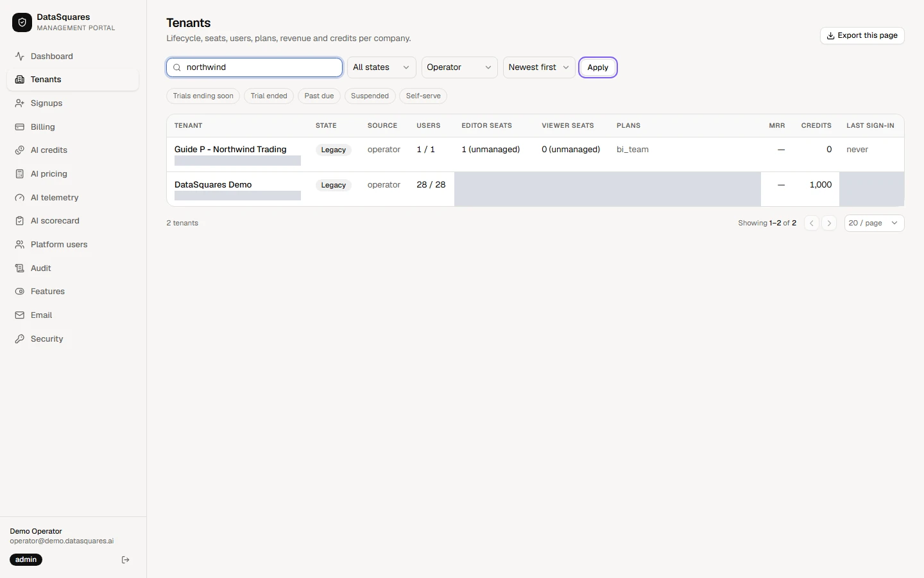Open the Newest first sort dropdown

point(539,67)
